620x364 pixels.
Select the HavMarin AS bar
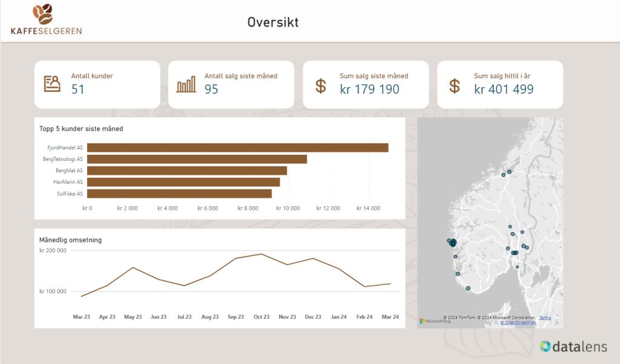pyautogui.click(x=183, y=182)
